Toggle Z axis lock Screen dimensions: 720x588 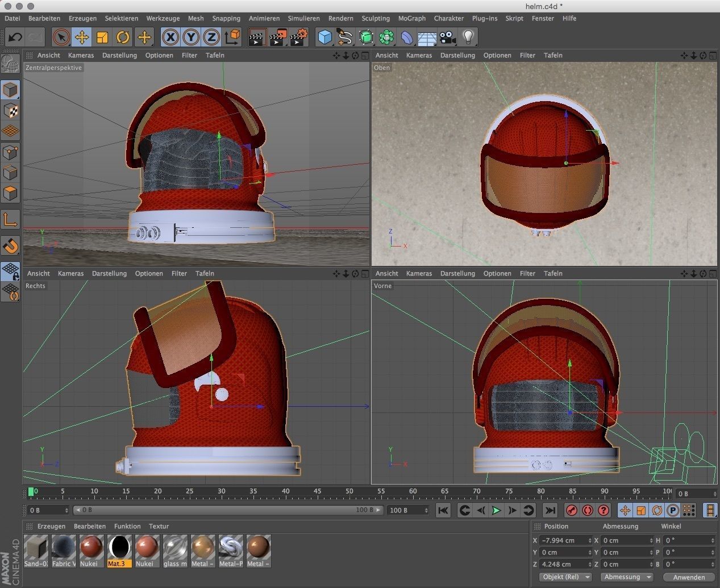point(211,37)
